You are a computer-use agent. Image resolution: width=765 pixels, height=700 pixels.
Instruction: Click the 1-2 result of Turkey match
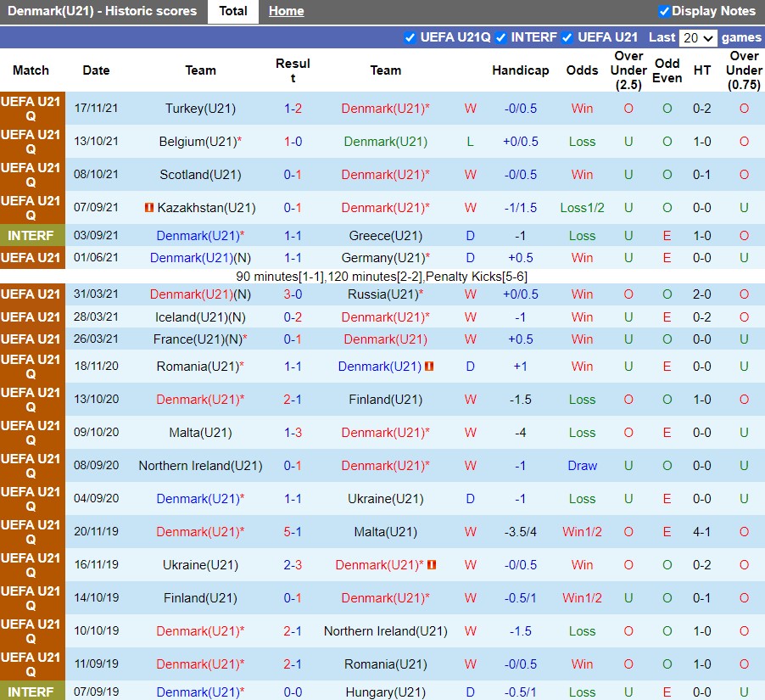(x=293, y=109)
